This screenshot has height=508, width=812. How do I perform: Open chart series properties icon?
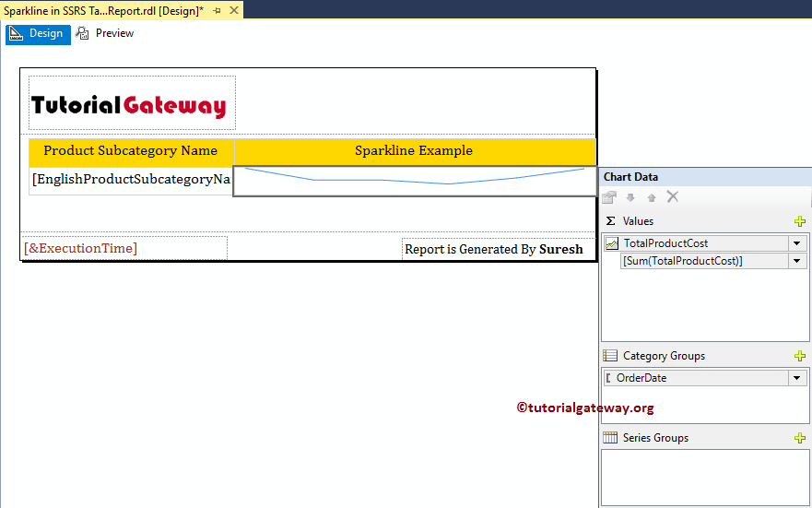pos(609,197)
